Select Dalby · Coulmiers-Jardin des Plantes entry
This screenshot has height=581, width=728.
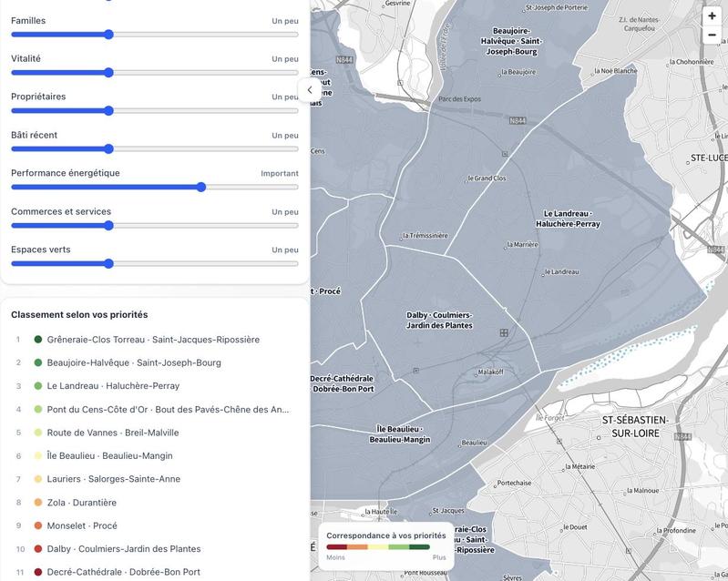pos(155,549)
